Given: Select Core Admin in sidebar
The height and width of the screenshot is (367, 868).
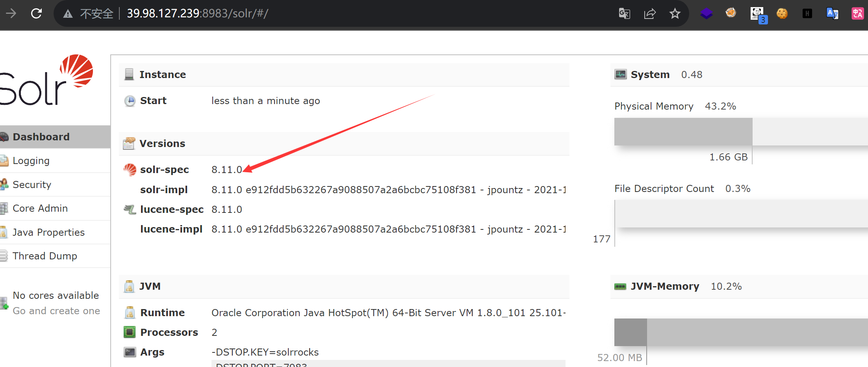Looking at the screenshot, I should (x=40, y=208).
